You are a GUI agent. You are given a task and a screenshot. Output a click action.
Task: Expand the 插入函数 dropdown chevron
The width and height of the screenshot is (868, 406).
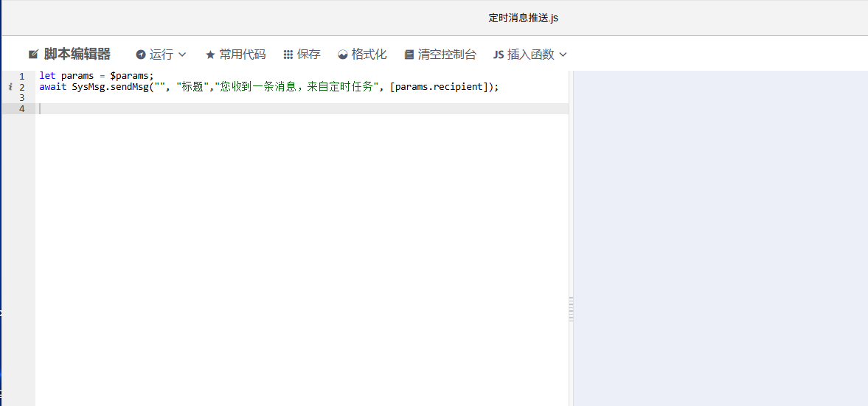coord(563,55)
